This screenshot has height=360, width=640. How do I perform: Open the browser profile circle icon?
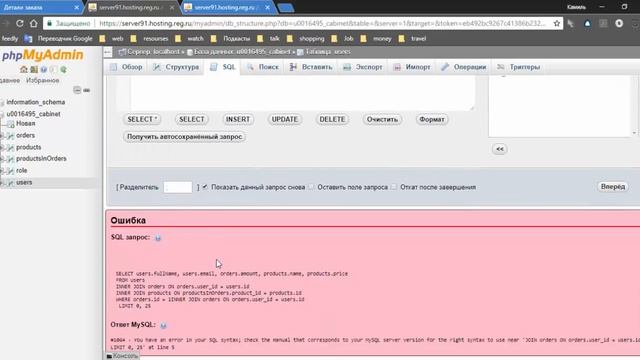coord(619,24)
